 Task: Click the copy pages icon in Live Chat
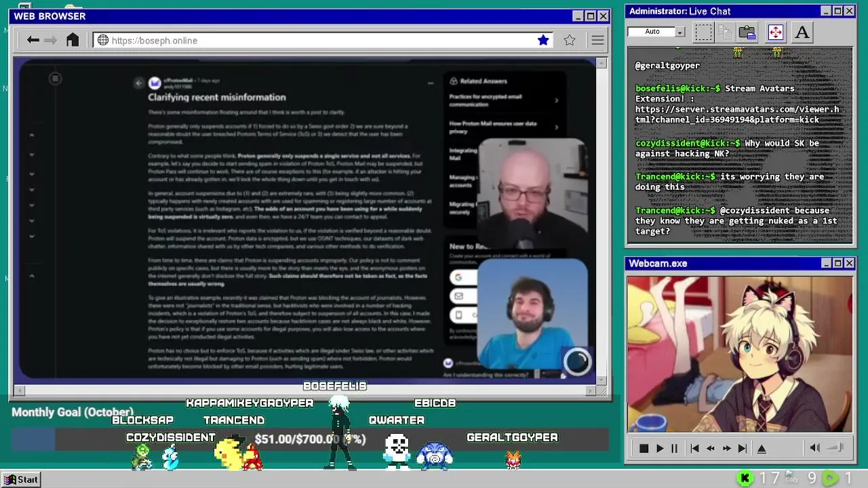[x=725, y=32]
